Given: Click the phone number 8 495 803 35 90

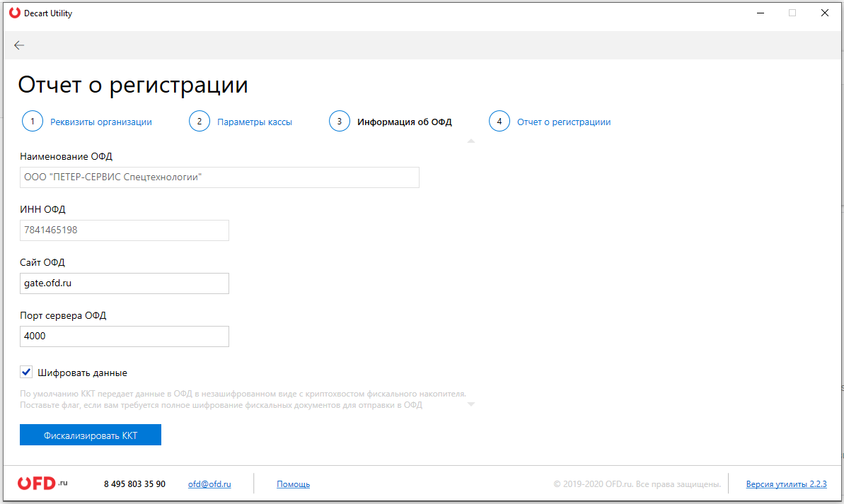Looking at the screenshot, I should 134,484.
